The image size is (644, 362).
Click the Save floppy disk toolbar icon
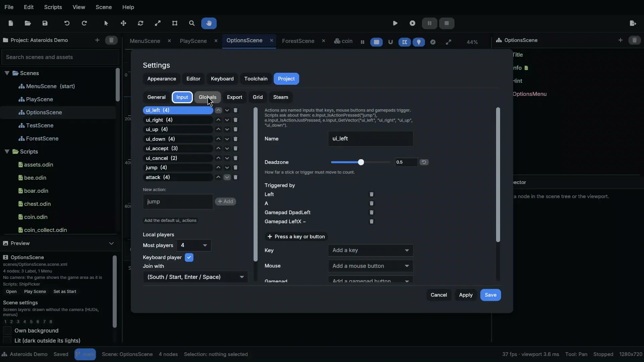45,23
